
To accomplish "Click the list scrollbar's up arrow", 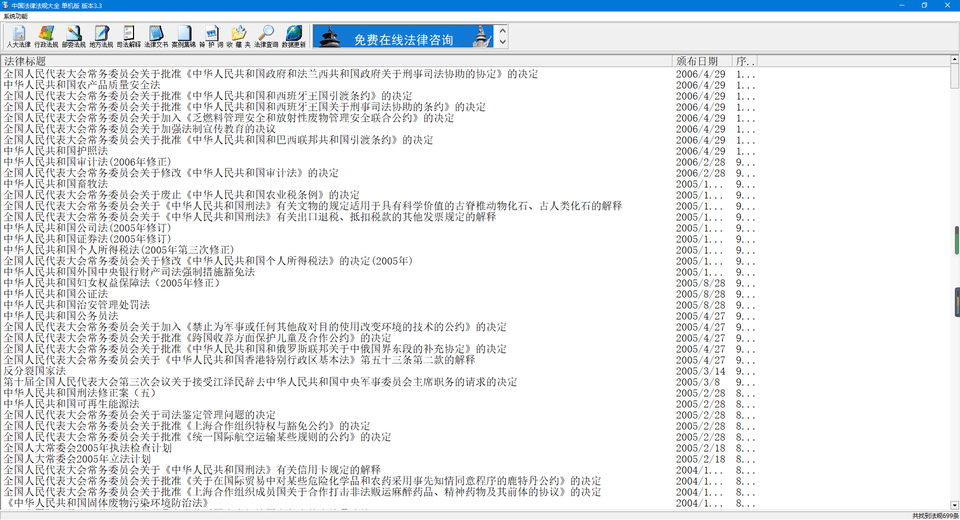I will point(954,62).
